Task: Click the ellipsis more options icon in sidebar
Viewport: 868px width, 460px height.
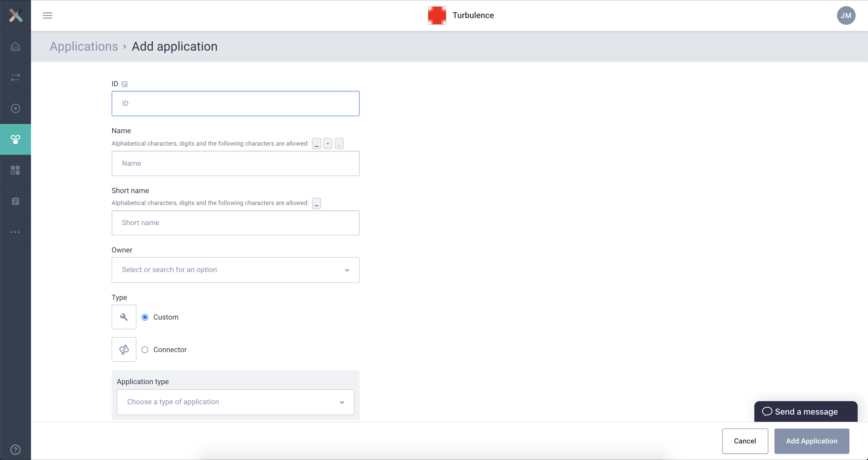Action: [x=16, y=232]
